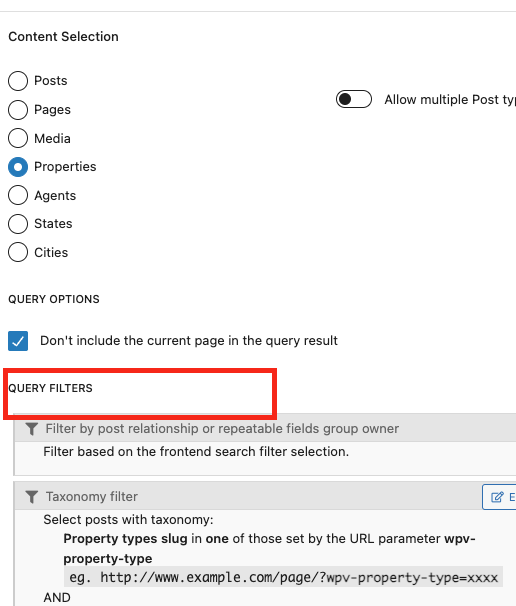This screenshot has width=516, height=606.
Task: Click the post relationship filter header row
Action: click(265, 428)
